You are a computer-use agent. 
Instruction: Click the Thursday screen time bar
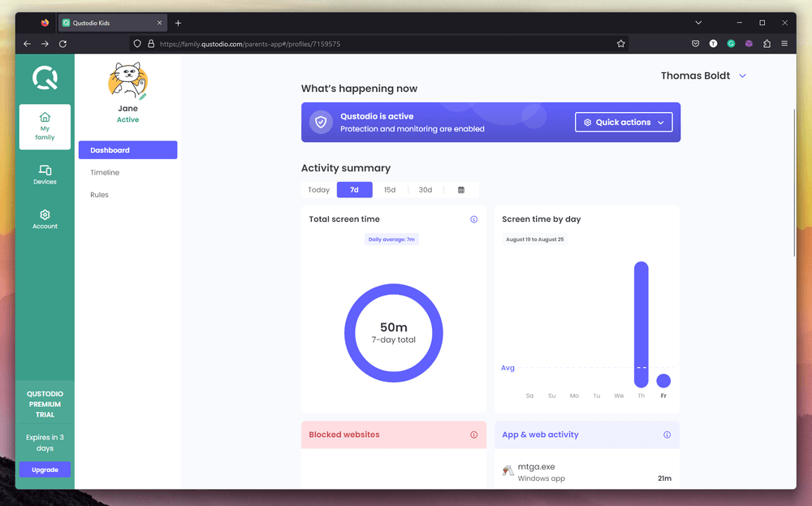click(x=641, y=324)
